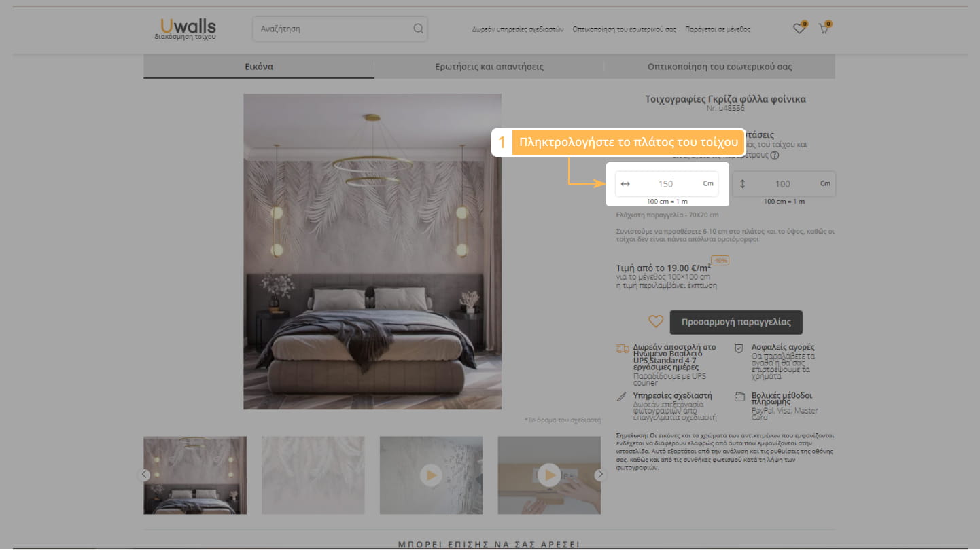The height and width of the screenshot is (550, 980).
Task: Click the search magnifier icon
Action: point(418,29)
